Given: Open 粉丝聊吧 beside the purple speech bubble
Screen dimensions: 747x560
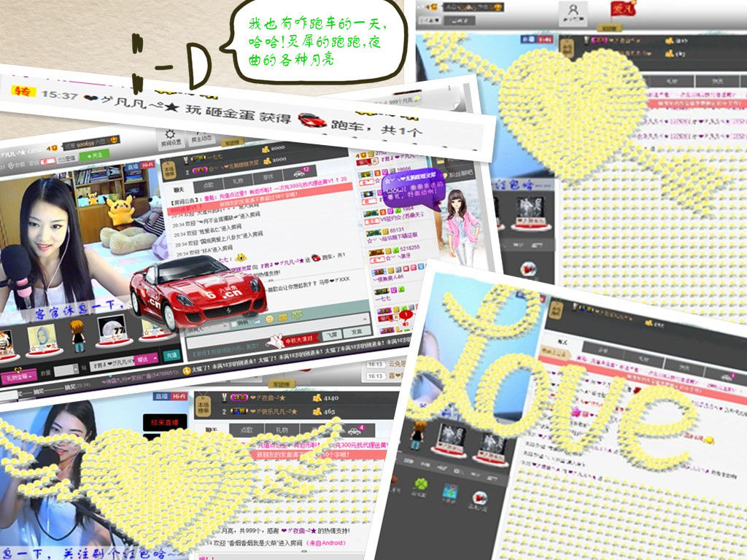Looking at the screenshot, I should [x=460, y=174].
